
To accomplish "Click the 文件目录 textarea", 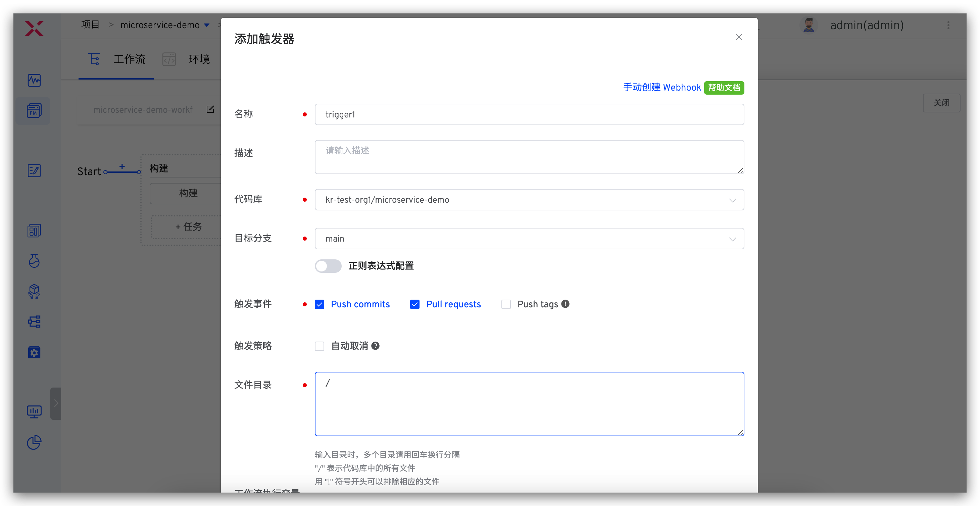I will point(529,404).
